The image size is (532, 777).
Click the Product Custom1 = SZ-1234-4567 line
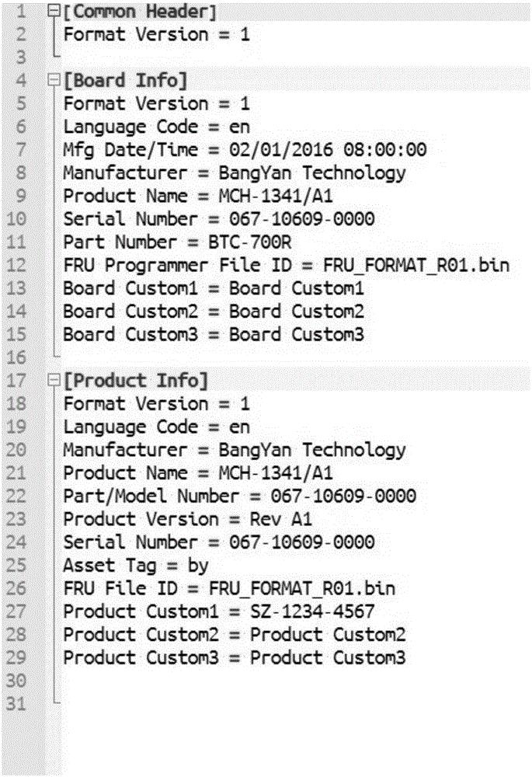tap(218, 611)
